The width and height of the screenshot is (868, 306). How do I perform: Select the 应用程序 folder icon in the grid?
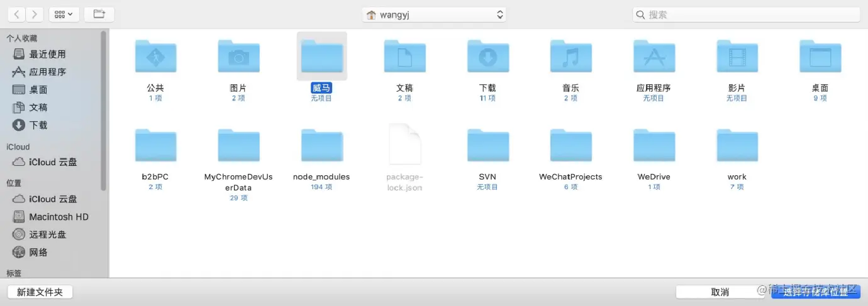coord(654,57)
